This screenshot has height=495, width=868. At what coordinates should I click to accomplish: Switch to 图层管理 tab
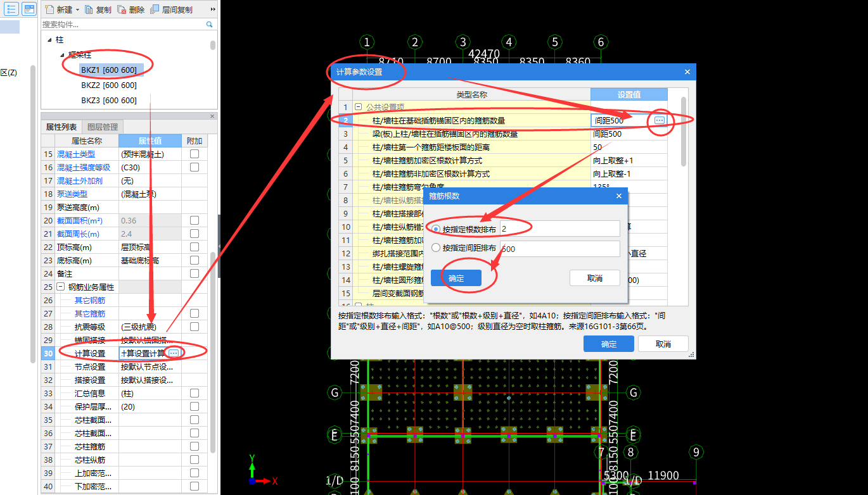pos(103,127)
